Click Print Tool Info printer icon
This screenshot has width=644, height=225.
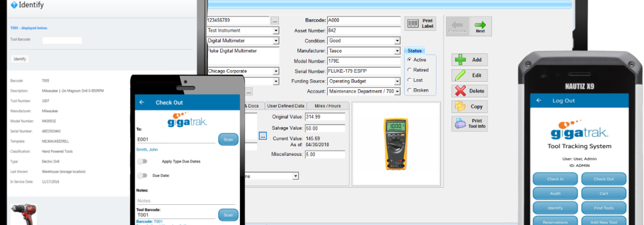[x=469, y=123]
